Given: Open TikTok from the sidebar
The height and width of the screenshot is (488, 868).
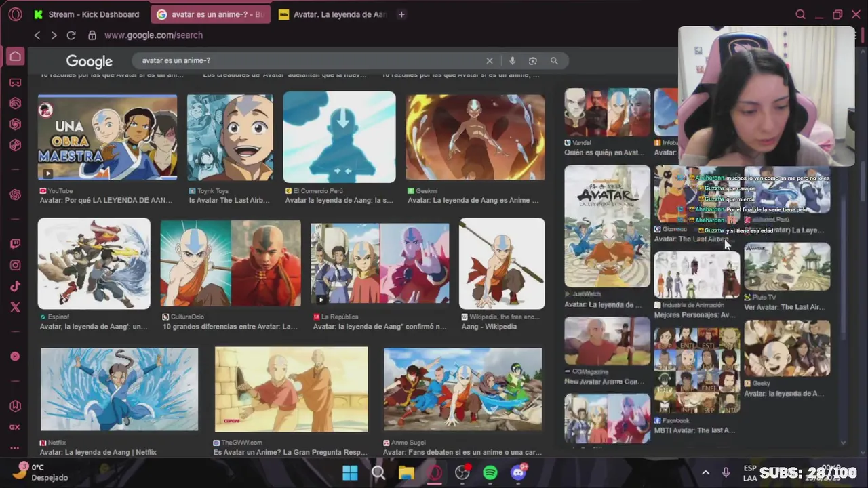Looking at the screenshot, I should coord(15,287).
